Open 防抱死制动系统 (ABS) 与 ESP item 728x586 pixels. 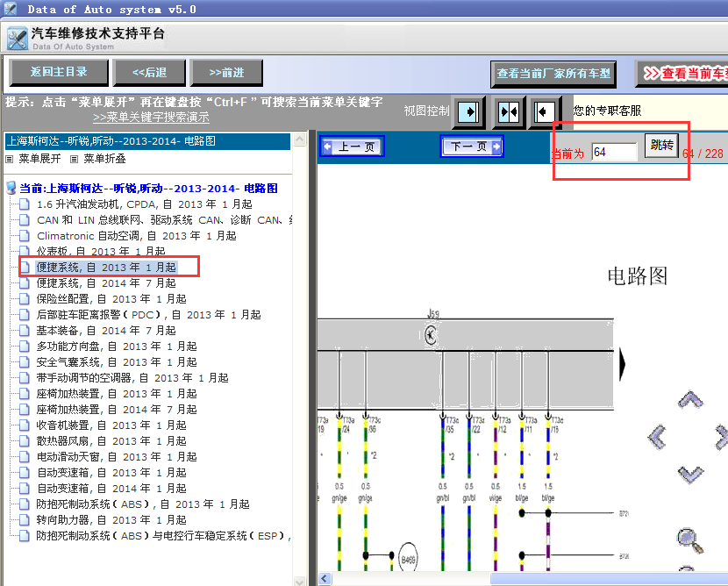pos(164,536)
